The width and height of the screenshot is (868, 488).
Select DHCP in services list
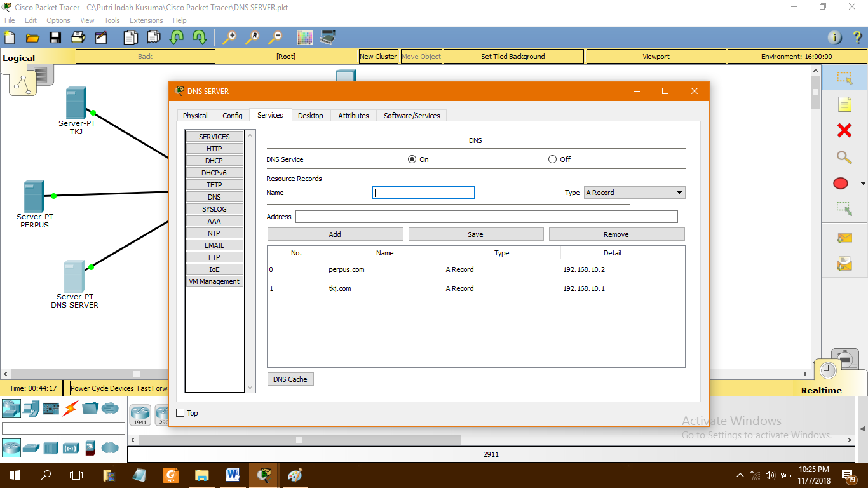click(x=214, y=161)
